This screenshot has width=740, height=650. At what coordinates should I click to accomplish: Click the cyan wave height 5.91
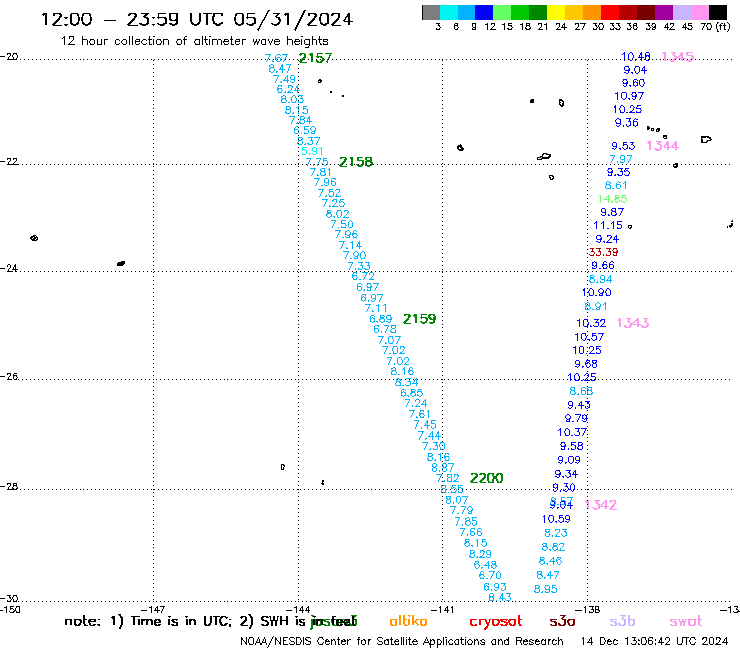point(312,151)
